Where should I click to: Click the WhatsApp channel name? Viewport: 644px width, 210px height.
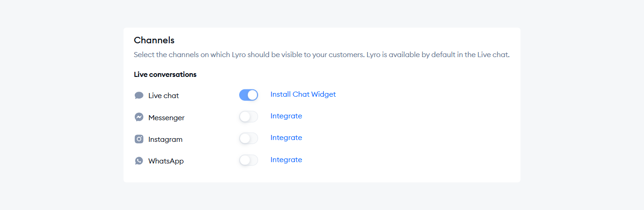pyautogui.click(x=166, y=161)
